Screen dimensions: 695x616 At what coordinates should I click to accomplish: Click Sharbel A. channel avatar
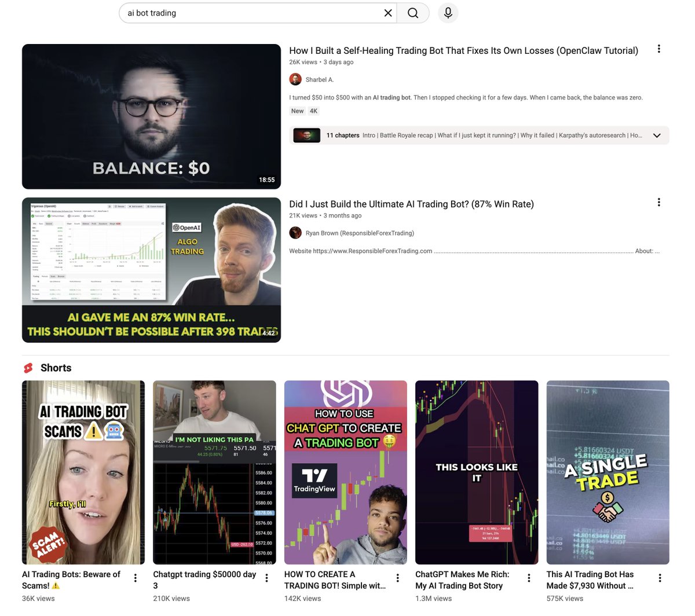pos(295,79)
